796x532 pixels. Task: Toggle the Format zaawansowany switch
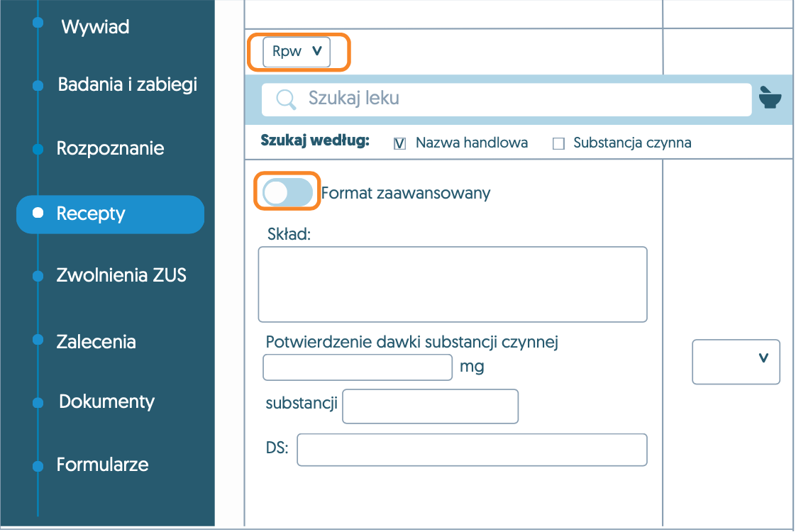[x=287, y=192]
